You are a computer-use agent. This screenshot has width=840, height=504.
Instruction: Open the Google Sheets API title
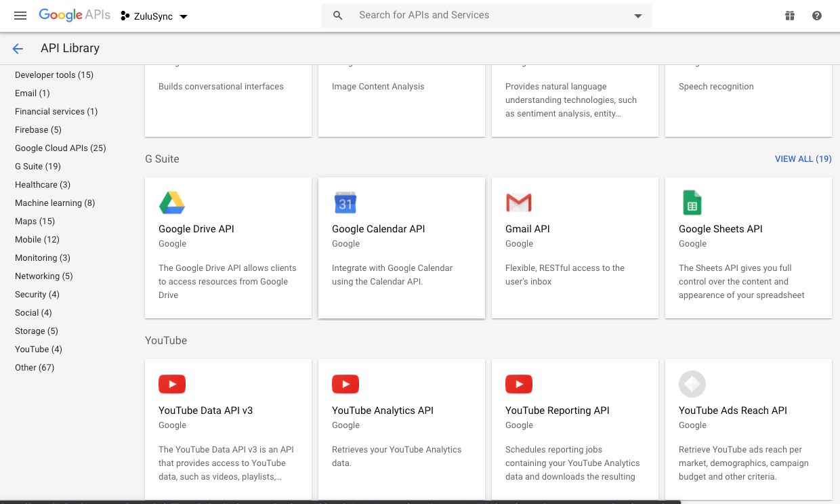721,229
